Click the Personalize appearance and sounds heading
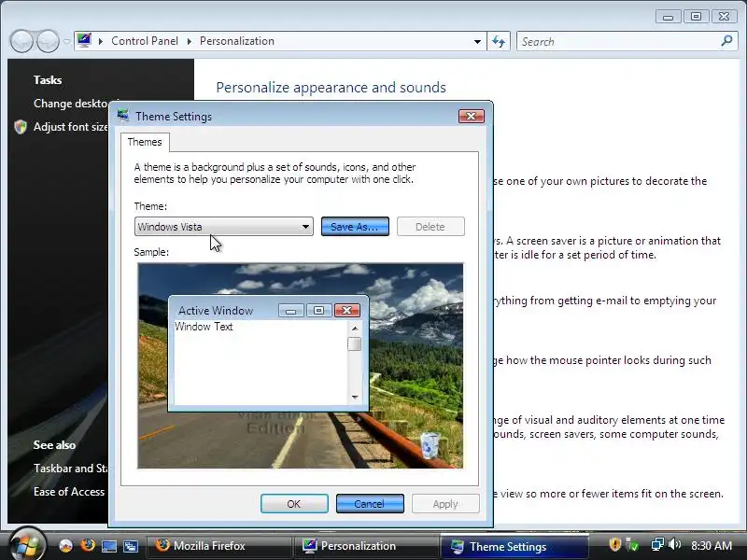The height and width of the screenshot is (560, 747). pyautogui.click(x=331, y=88)
